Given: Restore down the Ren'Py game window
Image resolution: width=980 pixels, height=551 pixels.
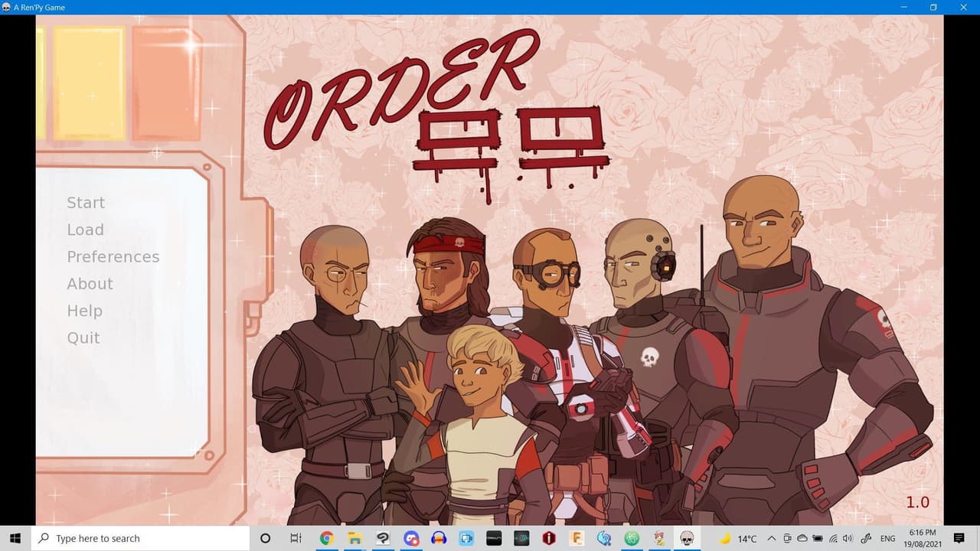Looking at the screenshot, I should point(933,7).
